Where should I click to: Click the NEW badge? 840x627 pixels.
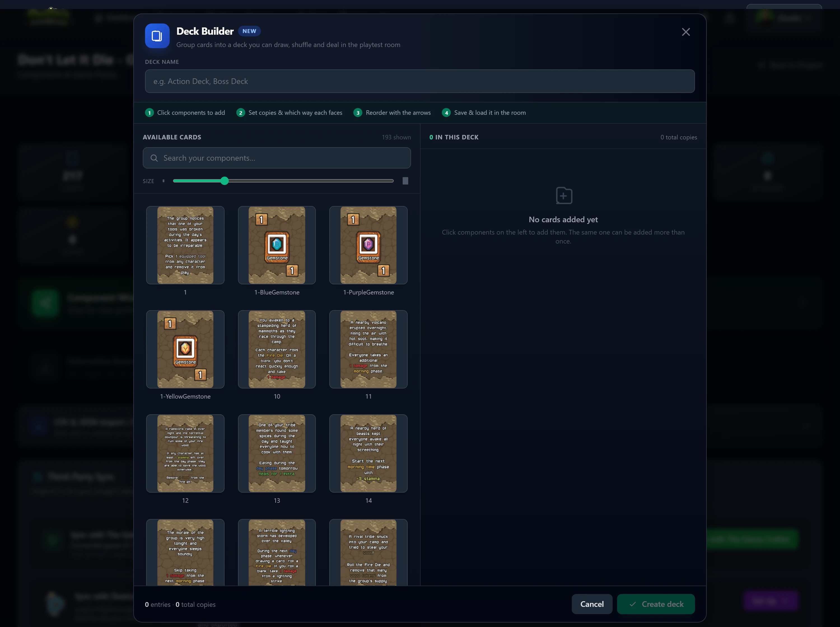pyautogui.click(x=249, y=31)
